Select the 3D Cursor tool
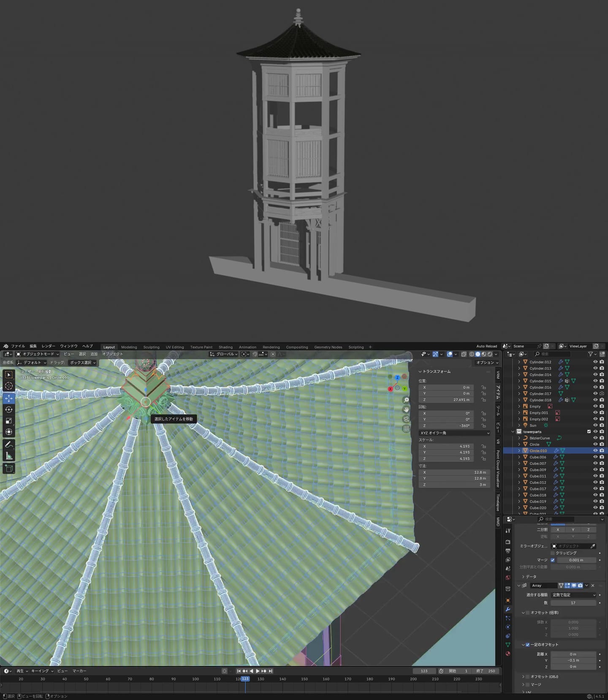Image resolution: width=608 pixels, height=700 pixels. pyautogui.click(x=9, y=385)
